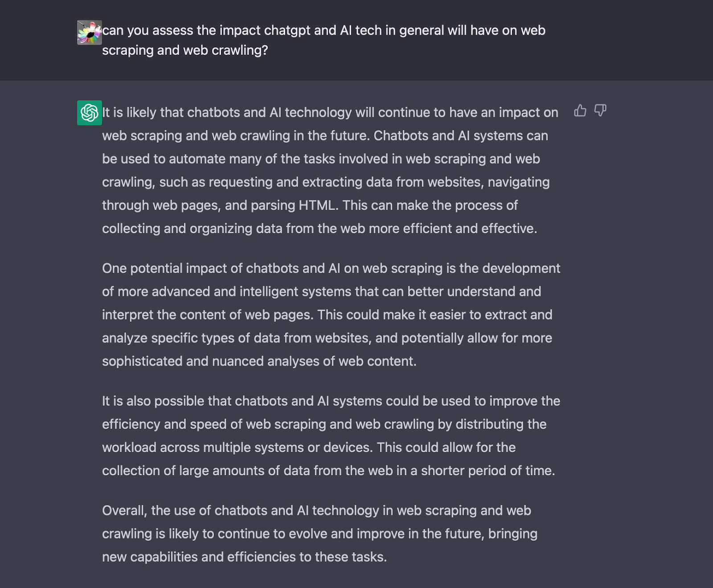Click the line beginning 'interpret the content of web pages'
This screenshot has height=588, width=713.
(327, 315)
